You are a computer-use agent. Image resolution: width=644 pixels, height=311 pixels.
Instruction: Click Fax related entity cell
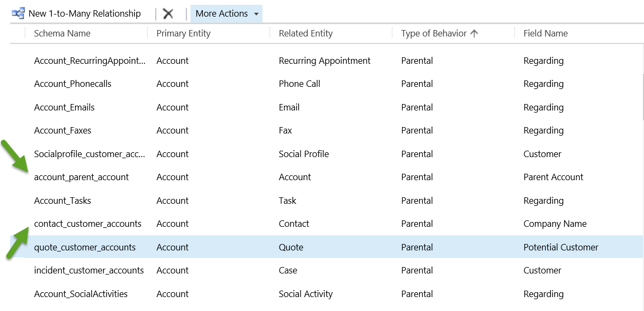(x=286, y=130)
